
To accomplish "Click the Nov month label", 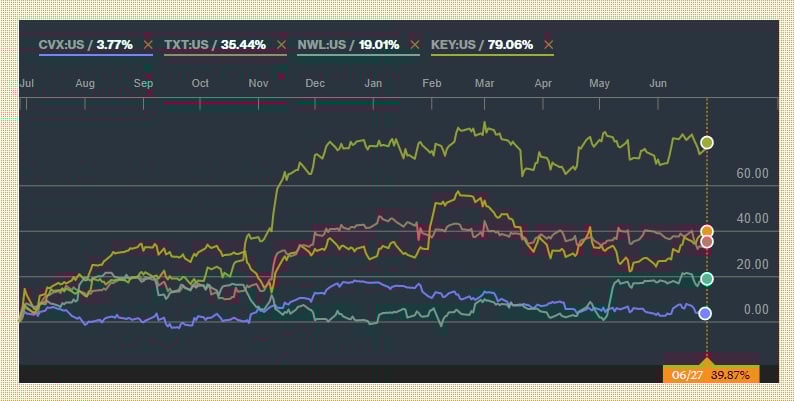I will pos(258,83).
